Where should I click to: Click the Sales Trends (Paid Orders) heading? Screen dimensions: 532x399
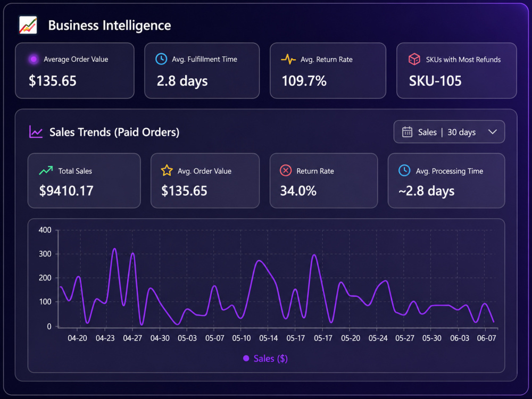click(114, 132)
